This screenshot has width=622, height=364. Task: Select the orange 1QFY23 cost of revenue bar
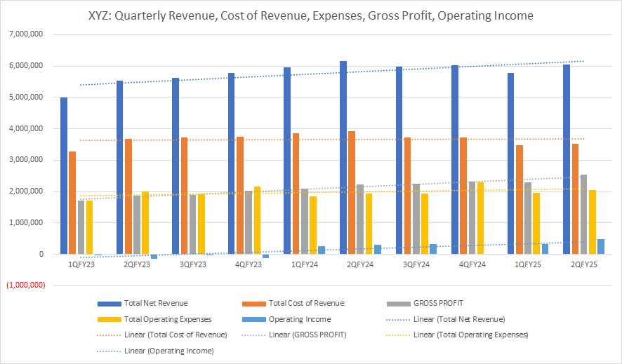[72, 203]
